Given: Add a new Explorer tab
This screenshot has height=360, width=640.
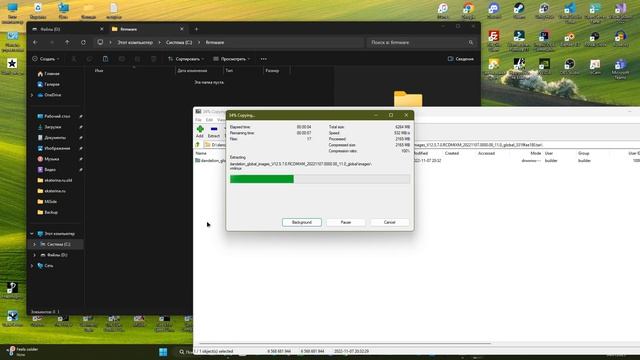Looking at the screenshot, I should [x=196, y=29].
